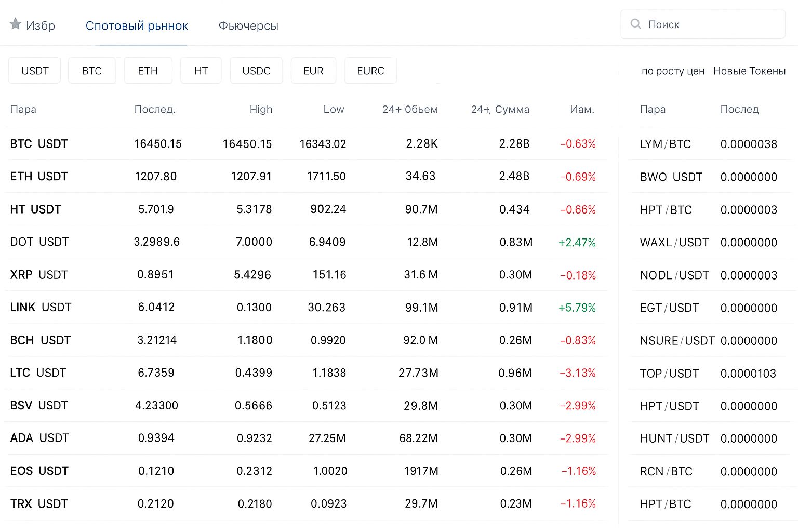Open the Фьючерсы tab

pos(248,26)
